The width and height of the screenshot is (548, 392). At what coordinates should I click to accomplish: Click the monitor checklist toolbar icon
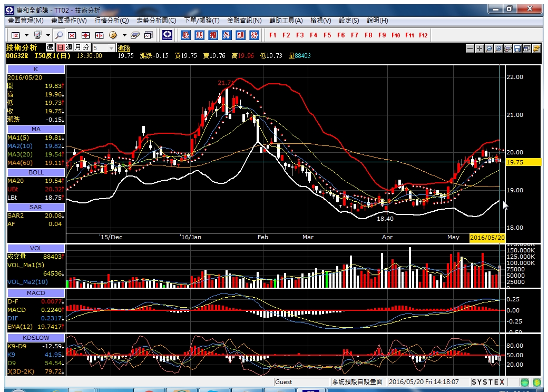click(x=38, y=35)
